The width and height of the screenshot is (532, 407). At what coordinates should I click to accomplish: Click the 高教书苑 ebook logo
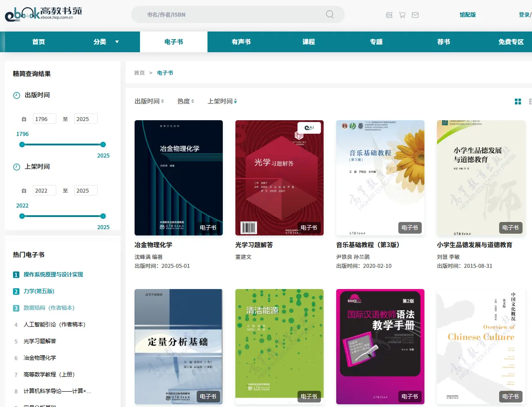43,14
